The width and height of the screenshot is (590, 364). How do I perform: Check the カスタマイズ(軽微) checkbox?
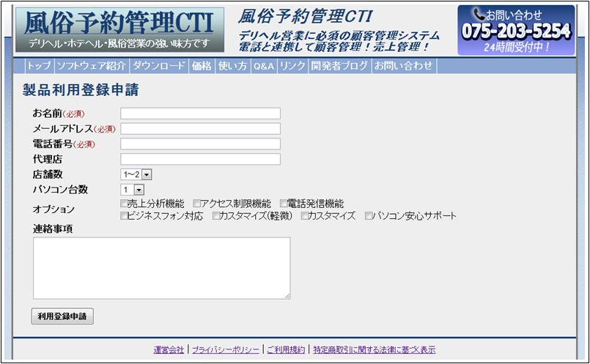point(216,216)
